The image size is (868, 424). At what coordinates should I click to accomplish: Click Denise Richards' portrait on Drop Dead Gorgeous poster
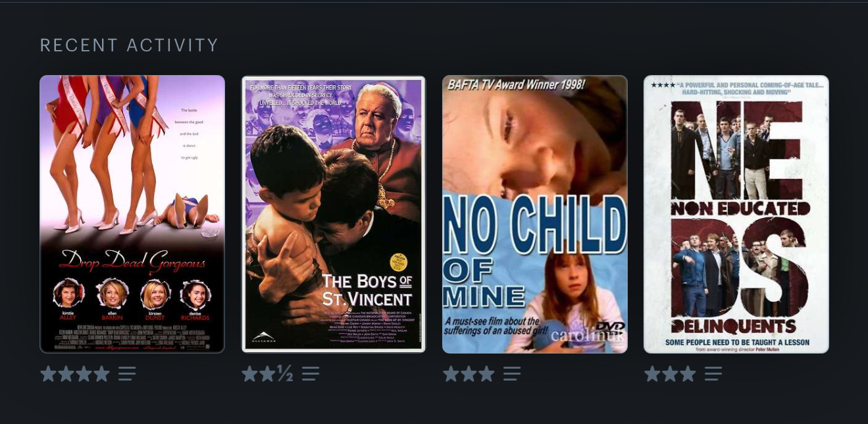click(x=197, y=294)
